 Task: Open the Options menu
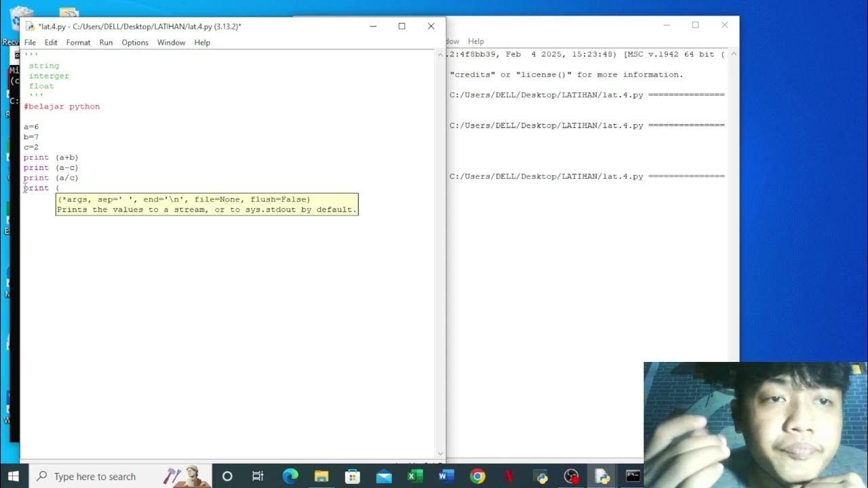pos(135,42)
